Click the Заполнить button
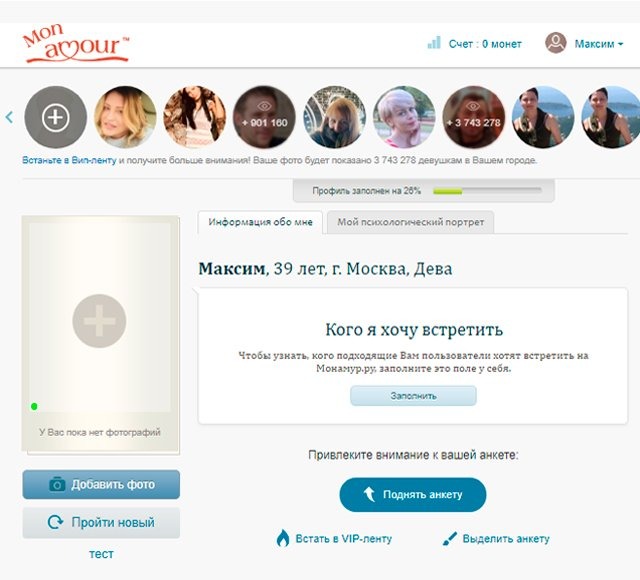The width and height of the screenshot is (640, 580). click(413, 396)
